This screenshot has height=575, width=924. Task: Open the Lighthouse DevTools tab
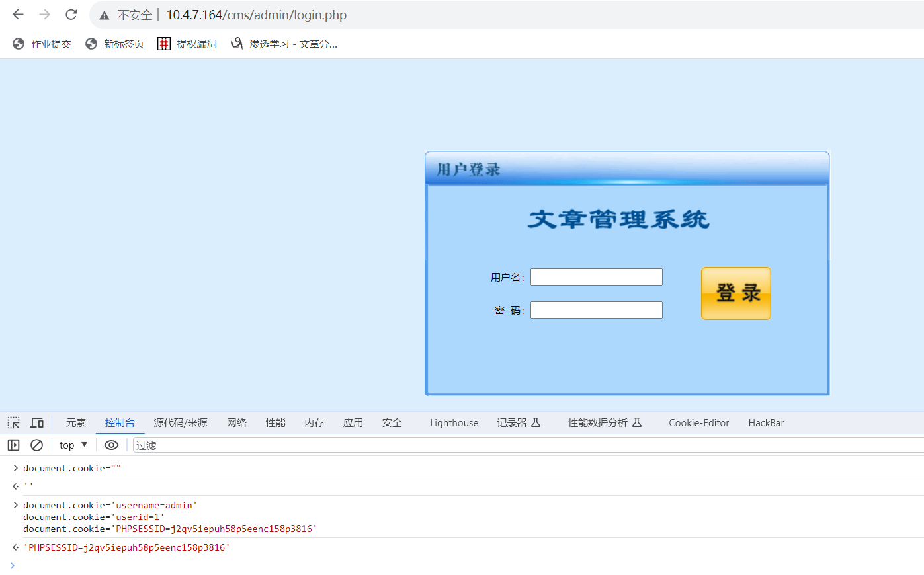point(454,423)
